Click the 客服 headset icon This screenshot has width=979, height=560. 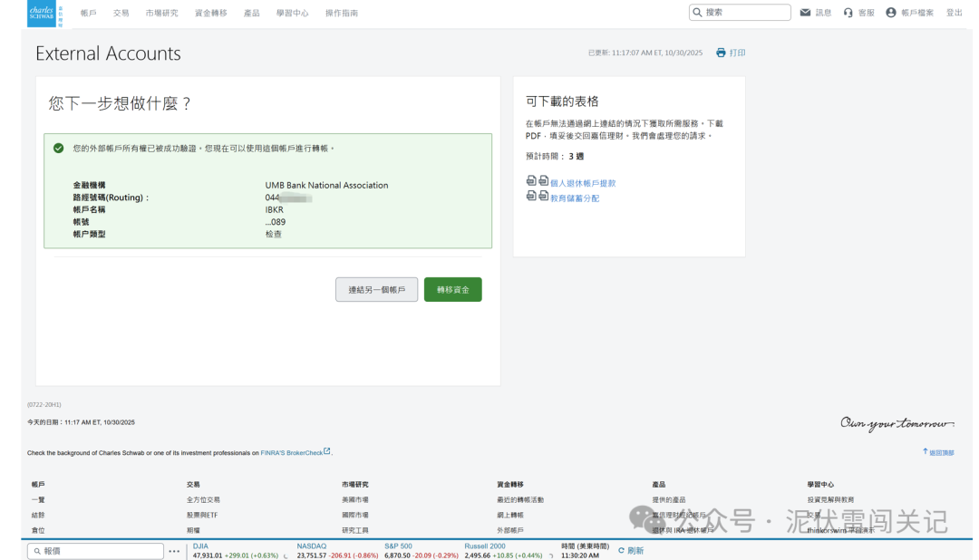pos(847,13)
